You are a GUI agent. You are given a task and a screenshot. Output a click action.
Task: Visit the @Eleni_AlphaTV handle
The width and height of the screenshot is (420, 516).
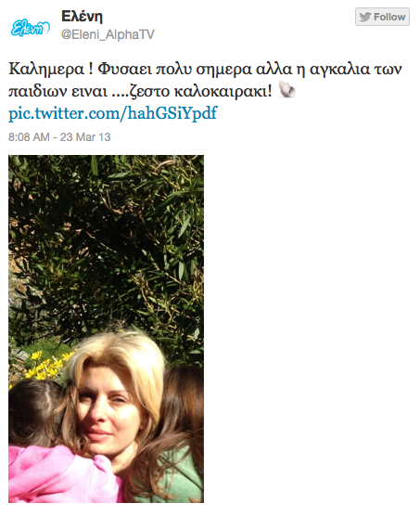pos(108,34)
